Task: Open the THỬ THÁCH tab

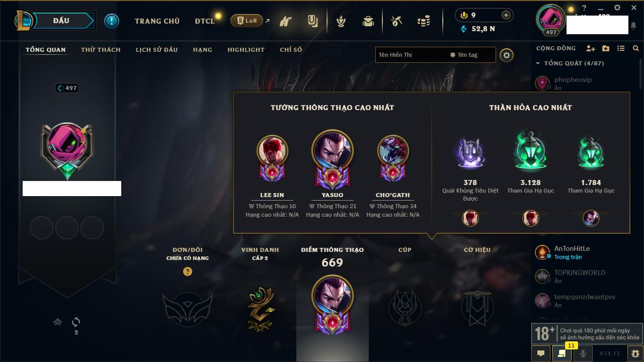Action: coord(101,50)
